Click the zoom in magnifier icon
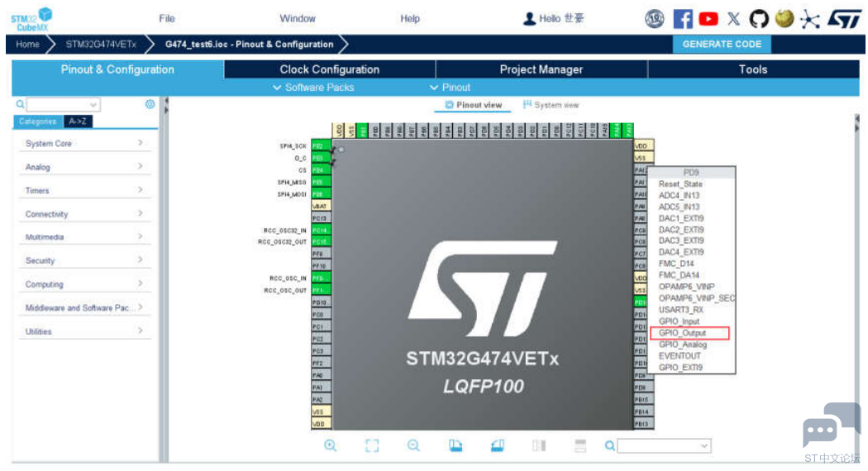Screen dimensions: 868x471 331,445
